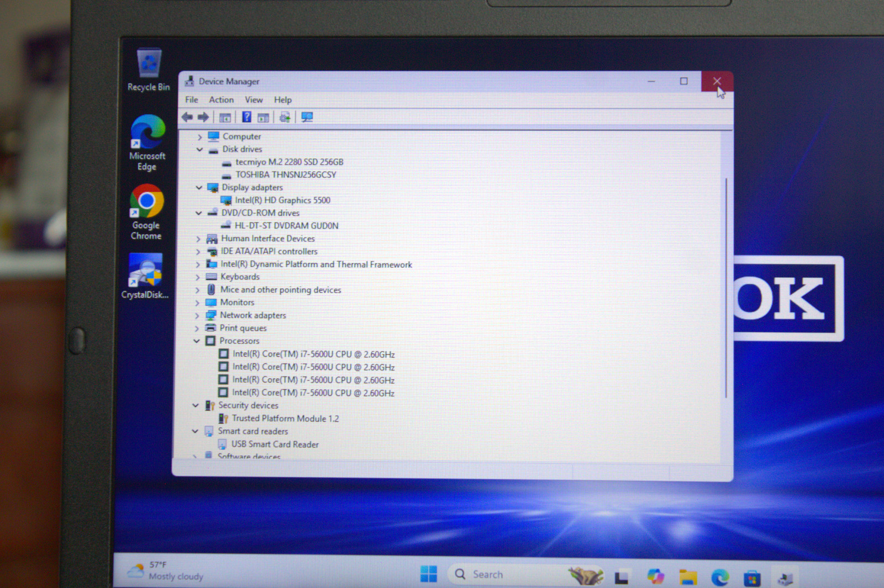The width and height of the screenshot is (884, 588).
Task: Click Update driver toolbar icon
Action: pos(285,117)
